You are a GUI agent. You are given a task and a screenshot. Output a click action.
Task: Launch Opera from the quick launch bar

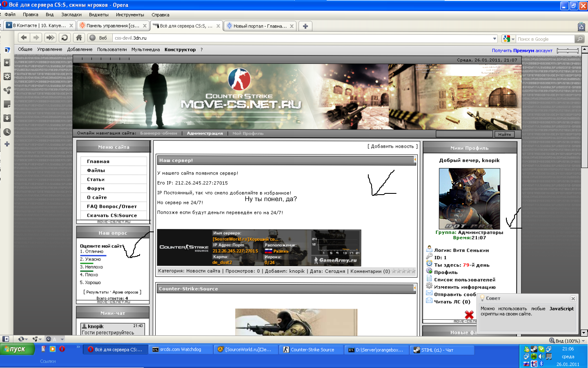(62, 349)
